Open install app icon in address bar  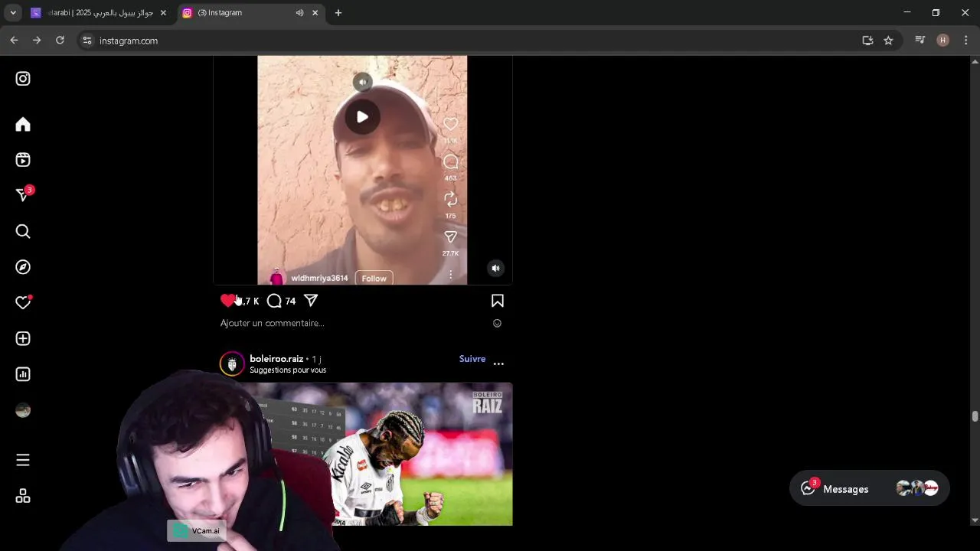pyautogui.click(x=867, y=41)
